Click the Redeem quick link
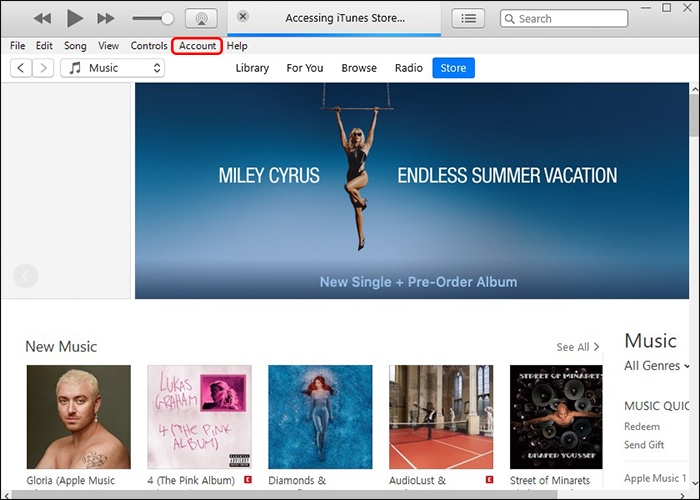The height and width of the screenshot is (500, 700). pyautogui.click(x=642, y=426)
